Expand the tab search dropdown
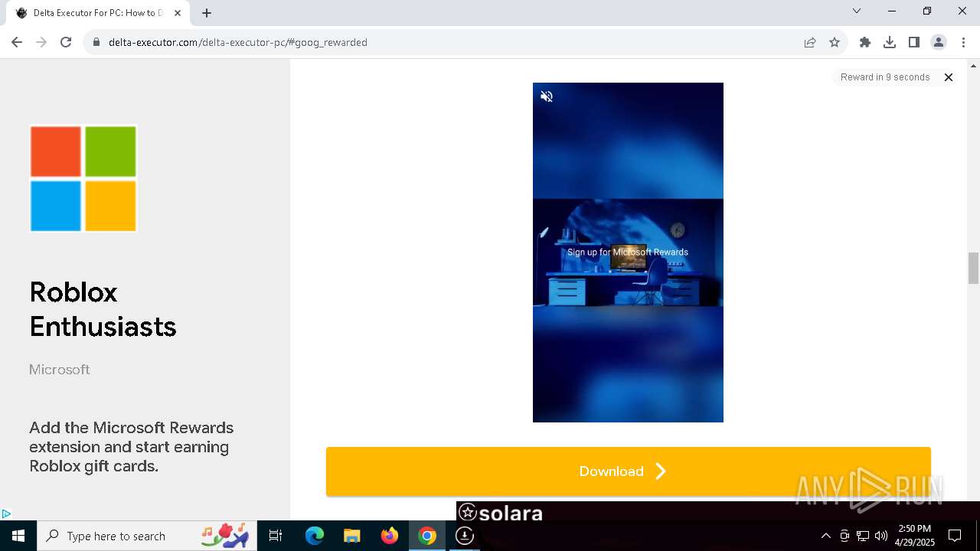 [857, 11]
